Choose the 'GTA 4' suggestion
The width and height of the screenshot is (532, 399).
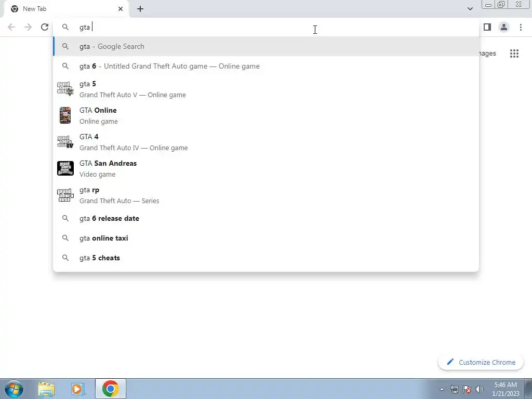[266, 142]
